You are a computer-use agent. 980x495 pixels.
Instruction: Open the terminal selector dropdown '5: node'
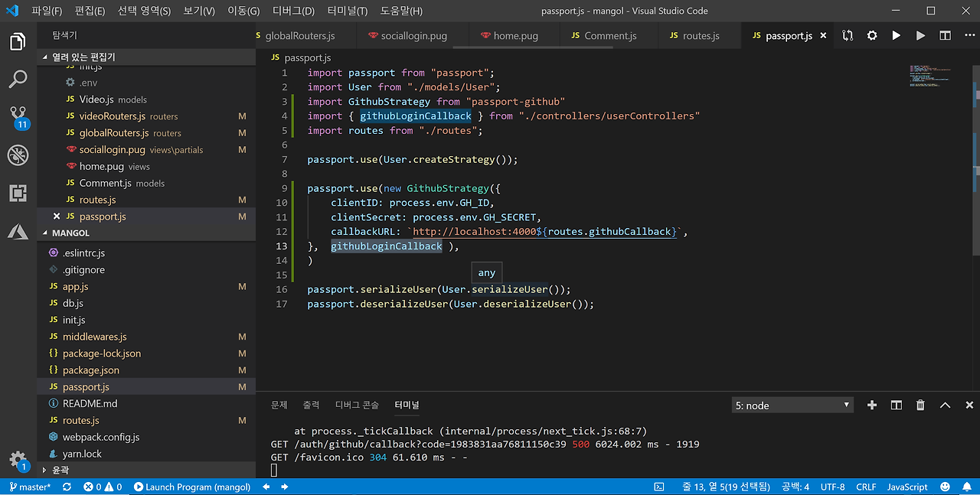792,405
